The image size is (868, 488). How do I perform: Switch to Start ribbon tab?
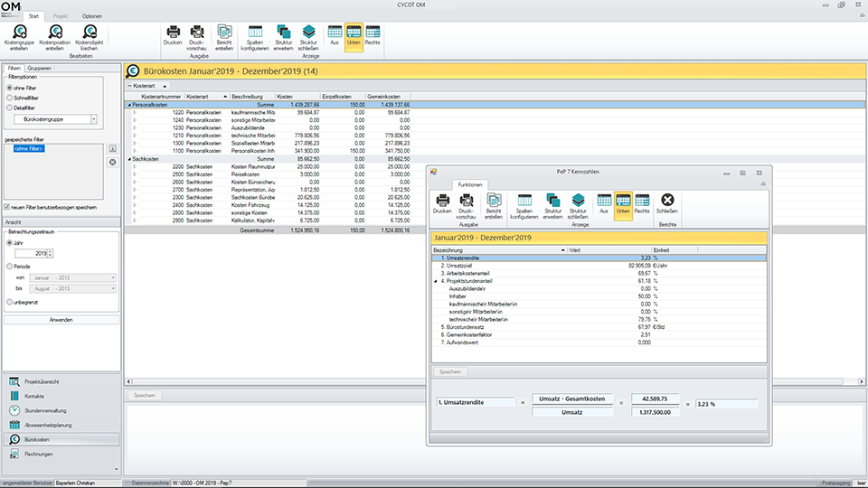[x=33, y=16]
